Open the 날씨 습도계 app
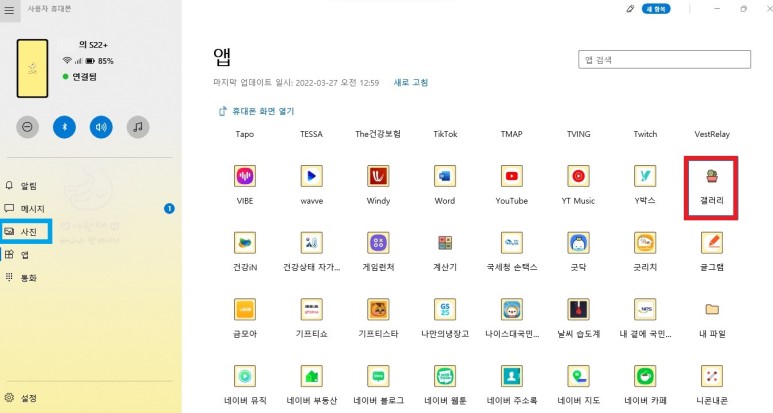Screen dimensions: 773x413 click(x=578, y=309)
